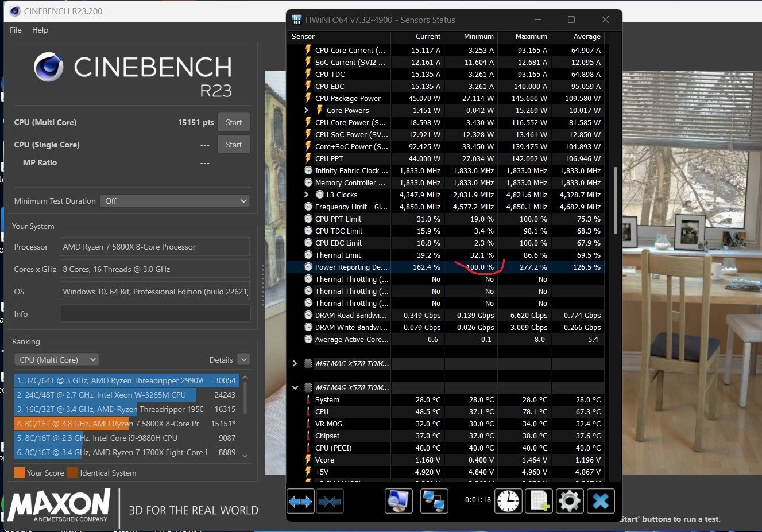The width and height of the screenshot is (762, 532).
Task: Select Memory Controller clock row
Action: (x=446, y=182)
